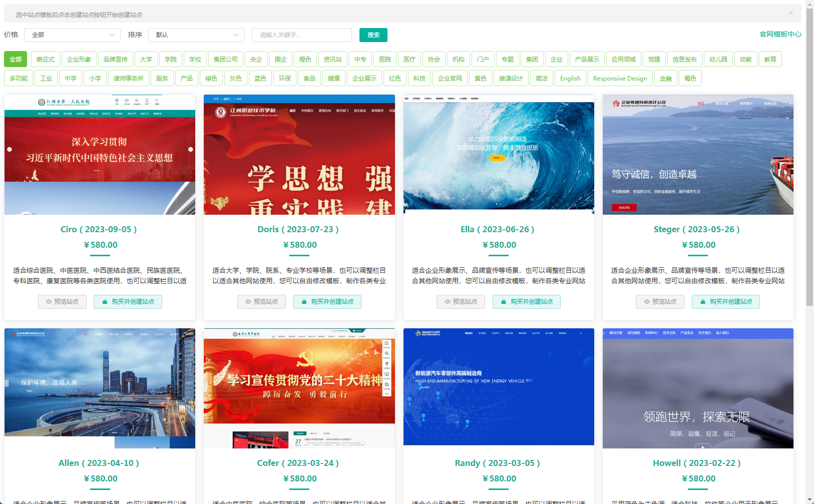
Task: Close the top notification banner
Action: tap(790, 13)
